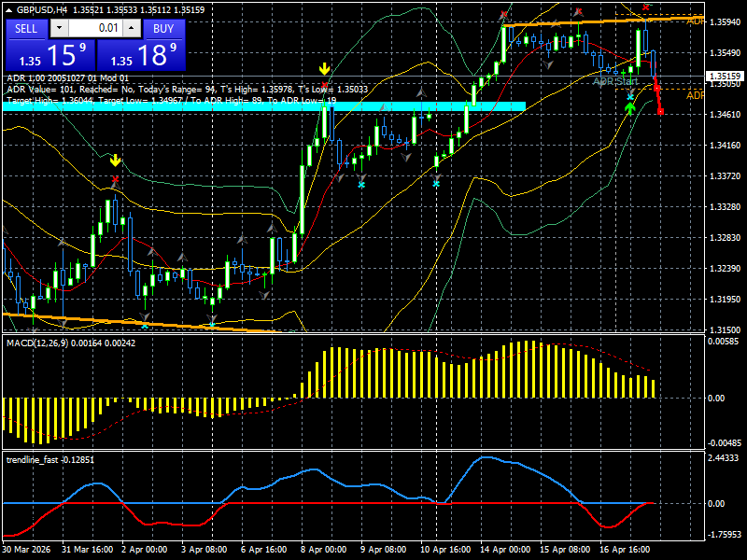
Task: Click the 1.33280 price axis label
Action: point(726,206)
